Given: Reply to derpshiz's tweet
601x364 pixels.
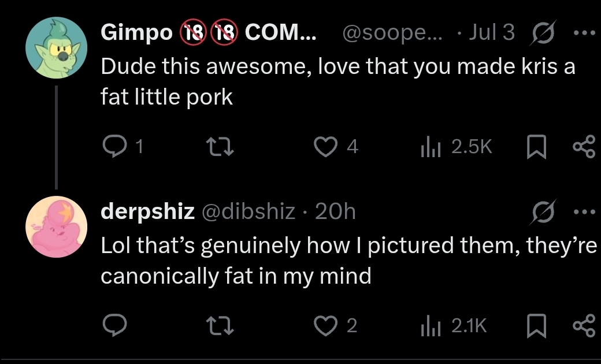Looking at the screenshot, I should (114, 325).
